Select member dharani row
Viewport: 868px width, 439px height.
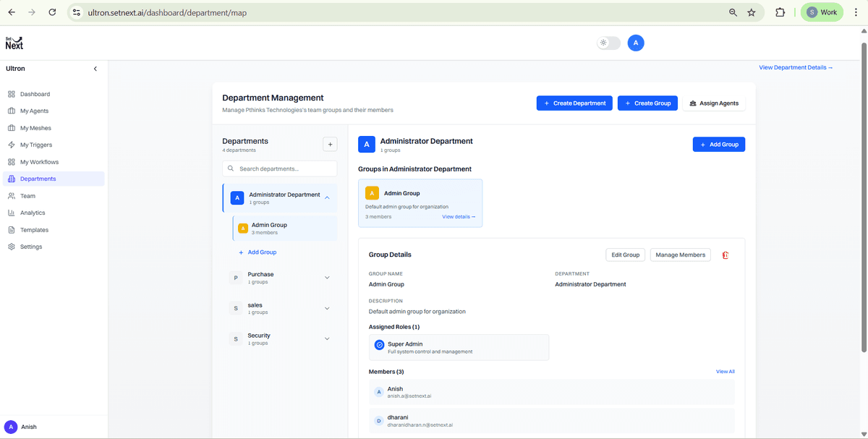pyautogui.click(x=552, y=421)
